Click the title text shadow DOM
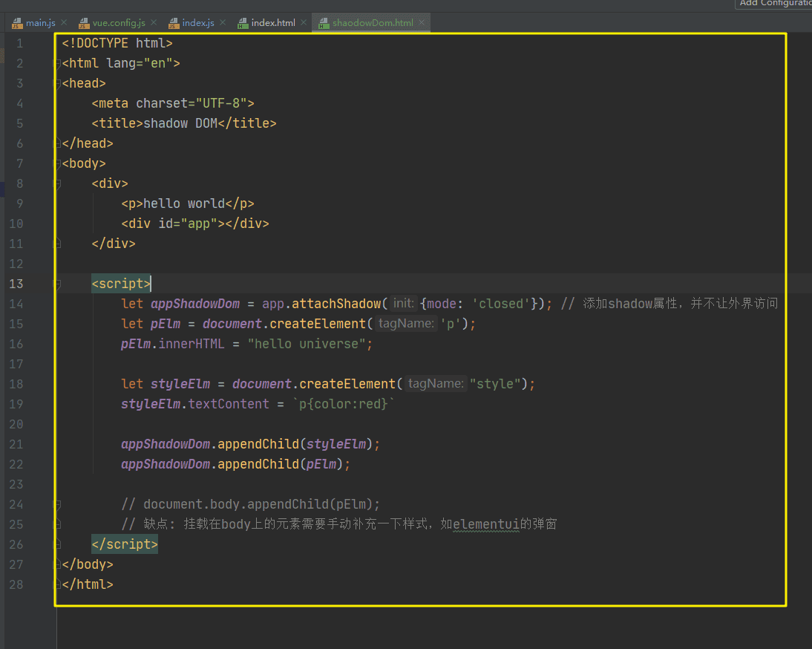The width and height of the screenshot is (812, 649). (x=180, y=123)
